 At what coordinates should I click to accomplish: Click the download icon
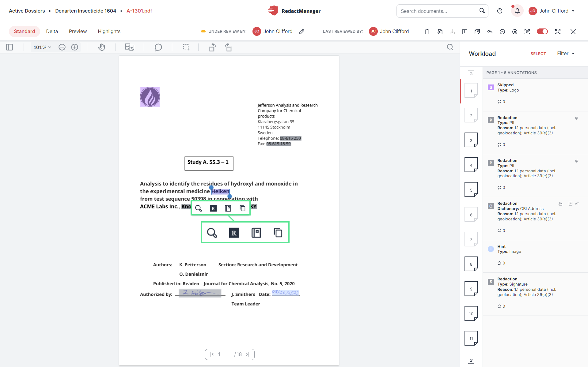452,32
